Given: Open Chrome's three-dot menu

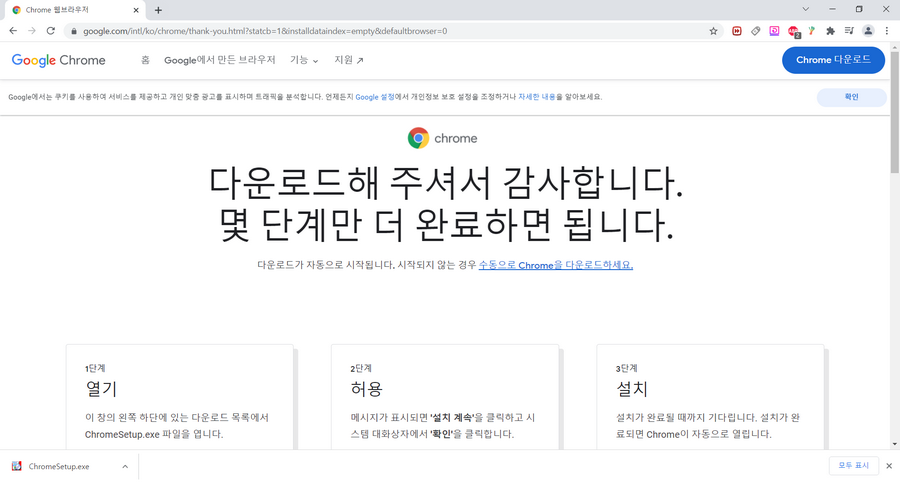Looking at the screenshot, I should 887,31.
